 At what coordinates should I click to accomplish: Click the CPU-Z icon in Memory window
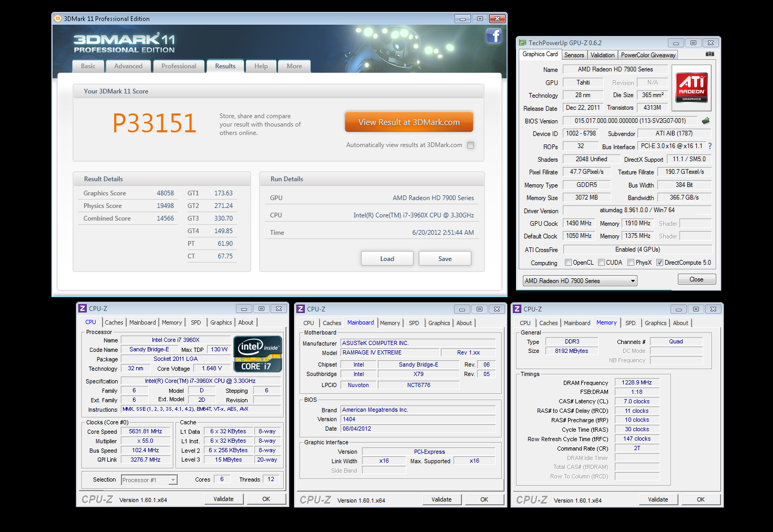[x=517, y=309]
